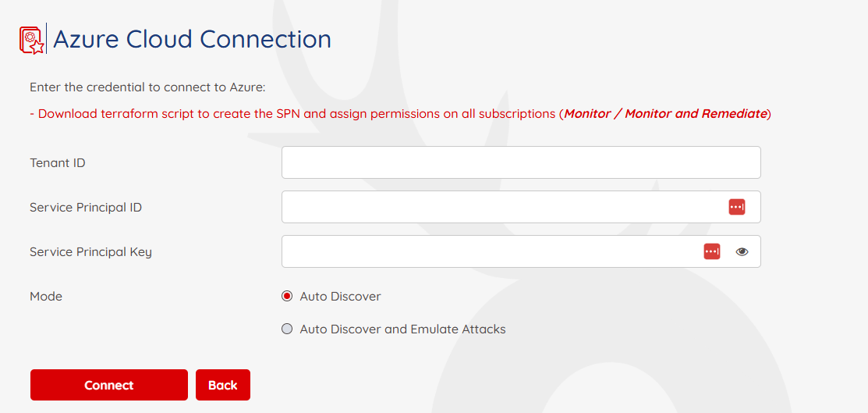
Task: Click the Mode label
Action: pos(46,297)
